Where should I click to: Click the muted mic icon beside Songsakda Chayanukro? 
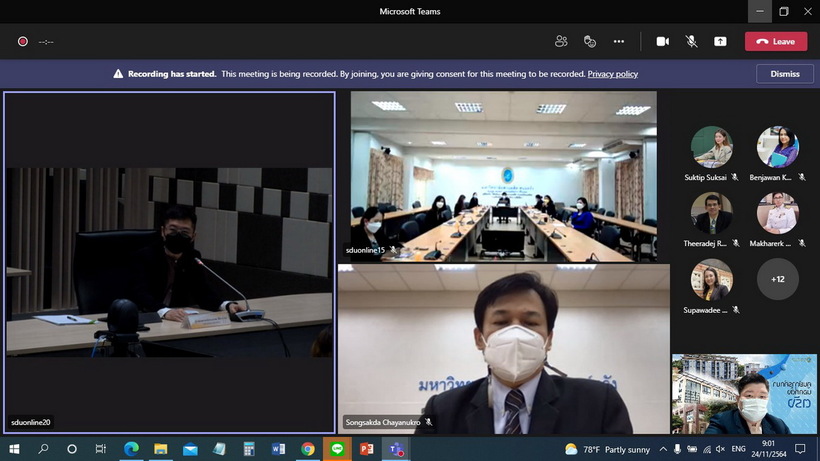pyautogui.click(x=429, y=422)
